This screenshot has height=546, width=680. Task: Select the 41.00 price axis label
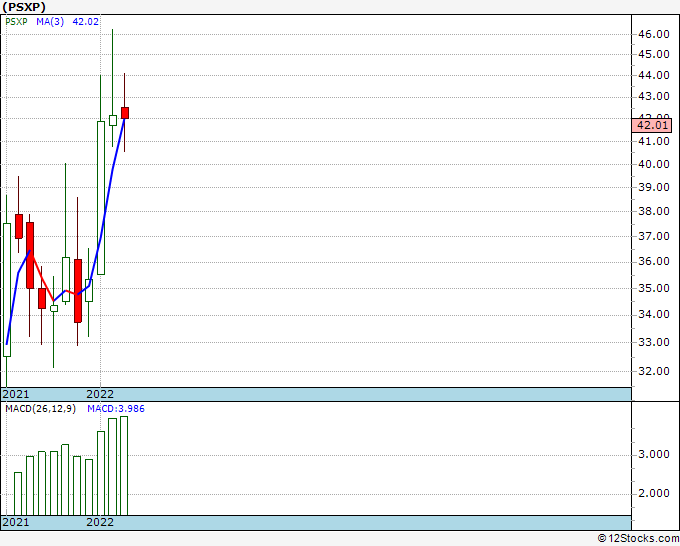click(x=654, y=141)
